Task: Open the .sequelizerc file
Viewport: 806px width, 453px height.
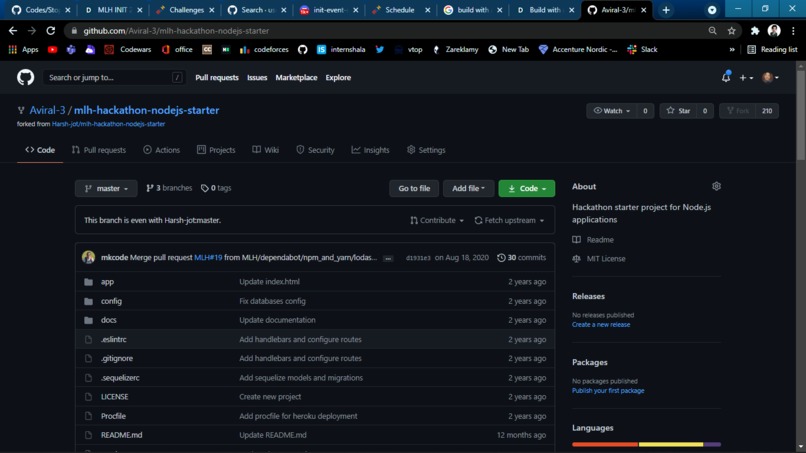Action: pyautogui.click(x=120, y=377)
